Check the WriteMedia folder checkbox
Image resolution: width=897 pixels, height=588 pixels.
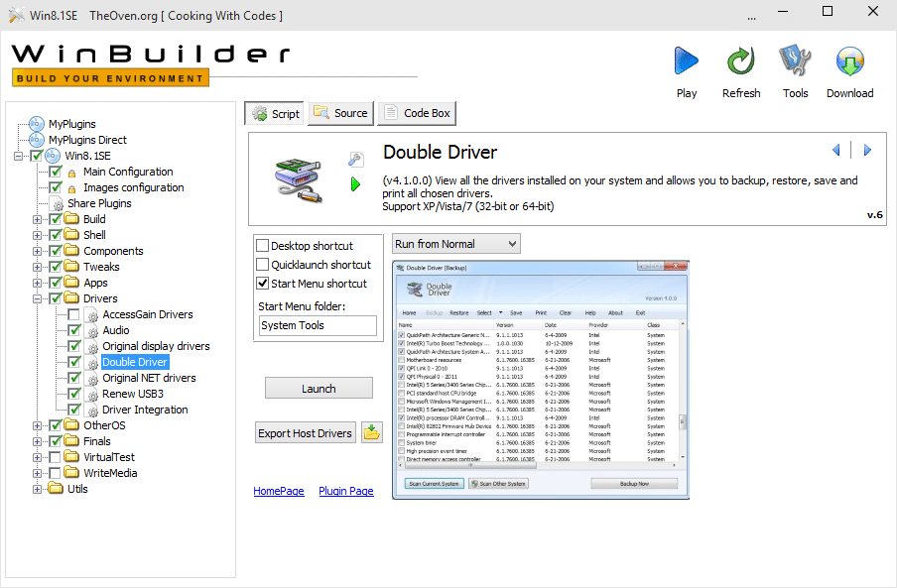click(x=55, y=473)
